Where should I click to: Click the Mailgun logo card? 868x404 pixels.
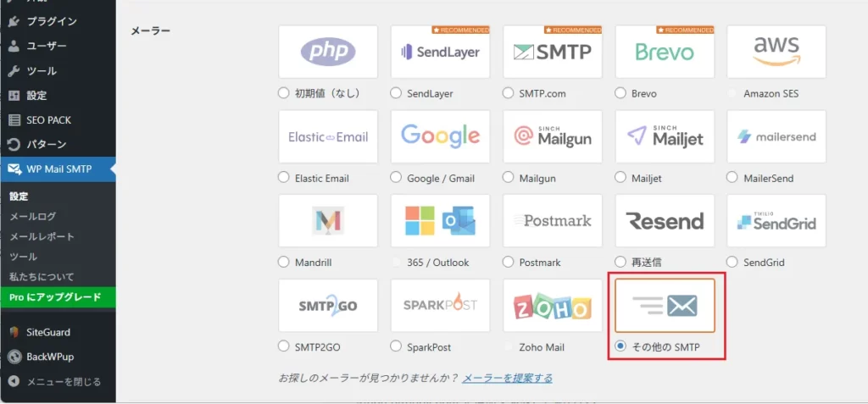pos(553,136)
